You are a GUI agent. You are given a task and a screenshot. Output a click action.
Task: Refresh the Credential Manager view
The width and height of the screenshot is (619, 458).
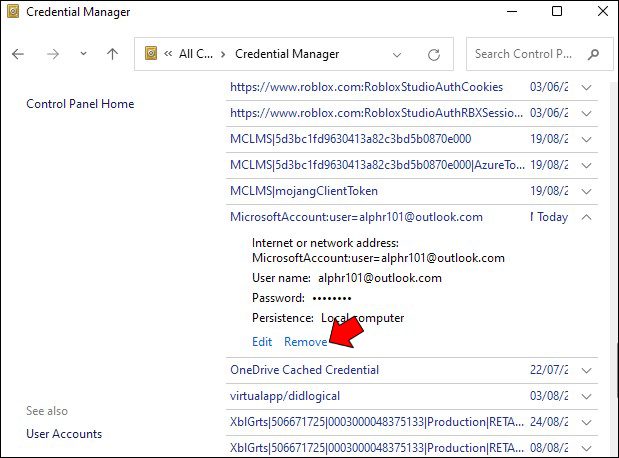pyautogui.click(x=434, y=54)
